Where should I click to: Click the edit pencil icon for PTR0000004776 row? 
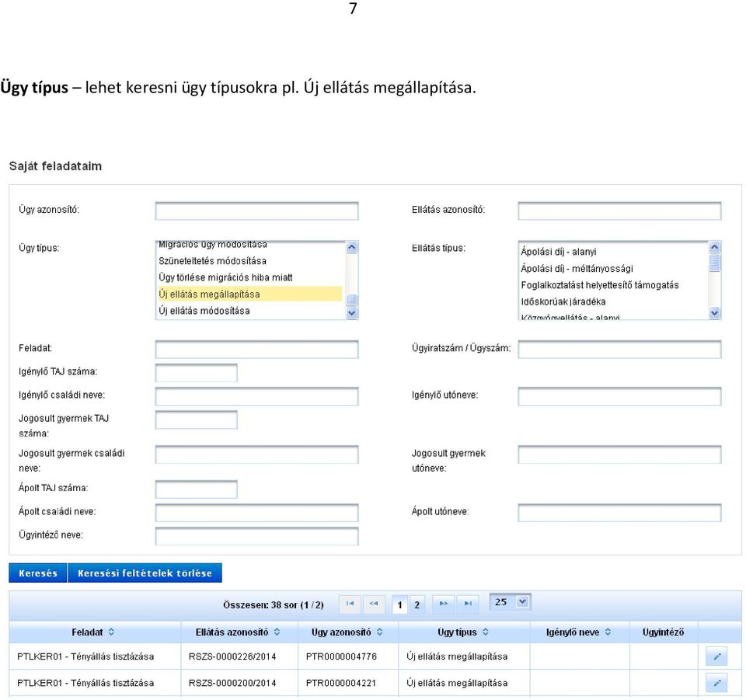716,656
